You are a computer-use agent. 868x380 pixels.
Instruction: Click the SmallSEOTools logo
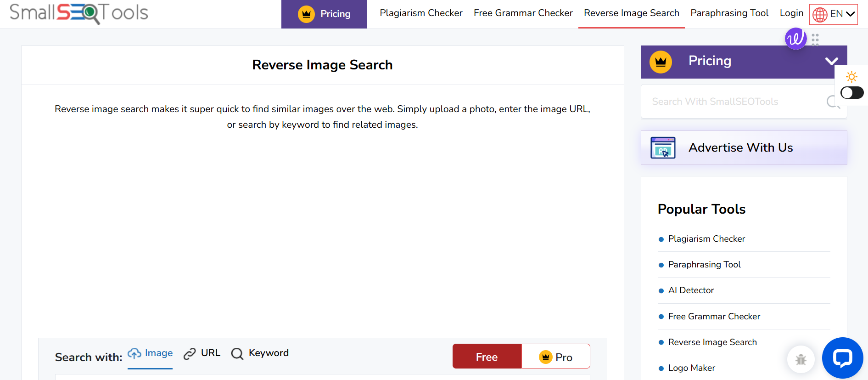[78, 13]
